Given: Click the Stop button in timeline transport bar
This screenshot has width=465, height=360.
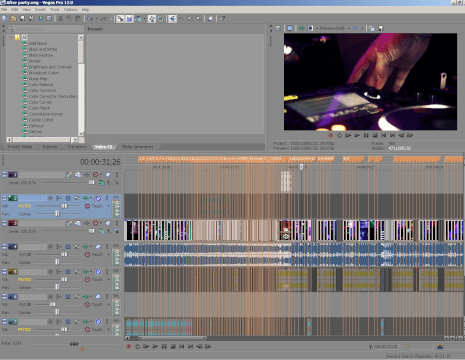Looking at the screenshot, I should pos(173,346).
